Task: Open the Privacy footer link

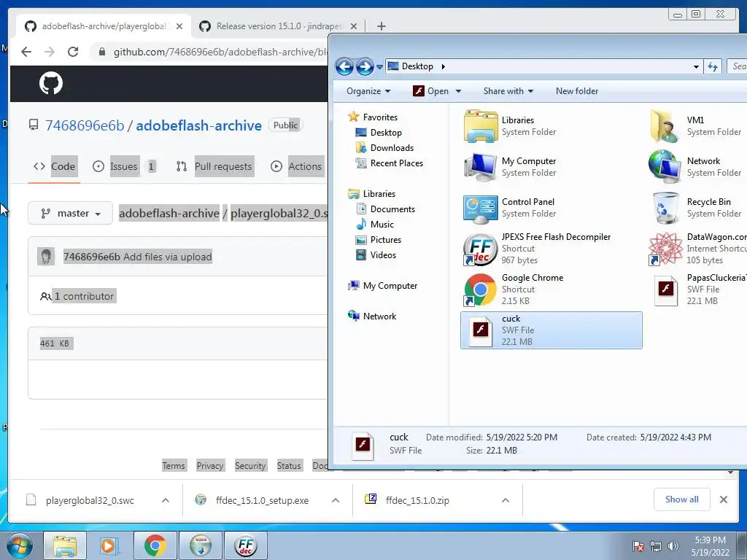Action: (x=209, y=466)
